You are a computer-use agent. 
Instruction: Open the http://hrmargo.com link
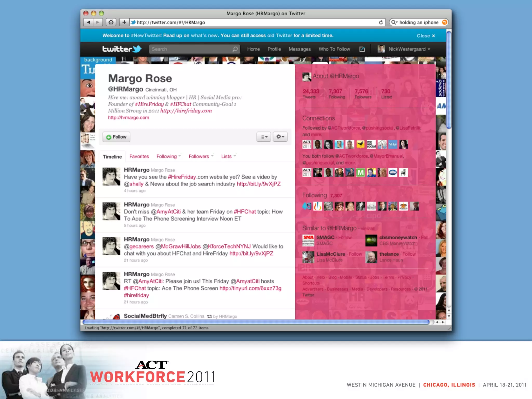click(x=129, y=117)
